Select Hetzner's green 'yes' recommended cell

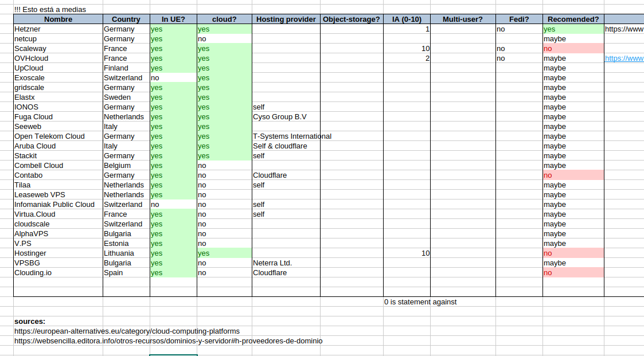click(x=573, y=29)
